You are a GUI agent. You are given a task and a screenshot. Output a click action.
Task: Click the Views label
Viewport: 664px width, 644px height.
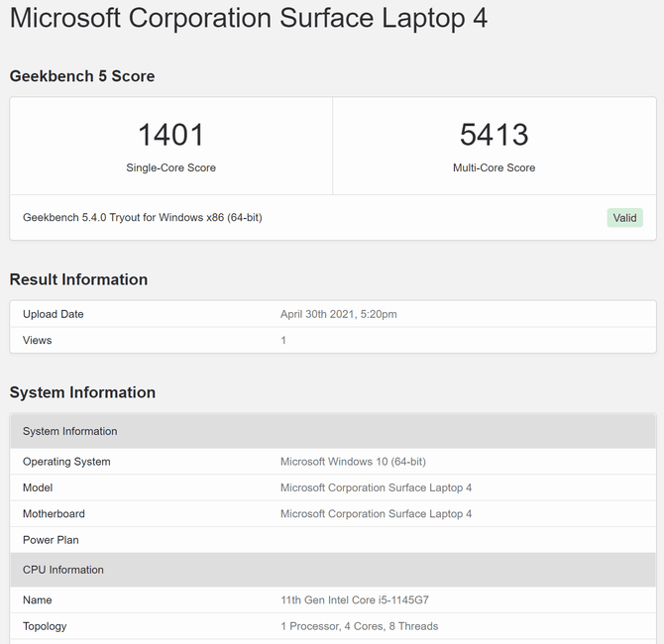tap(38, 341)
